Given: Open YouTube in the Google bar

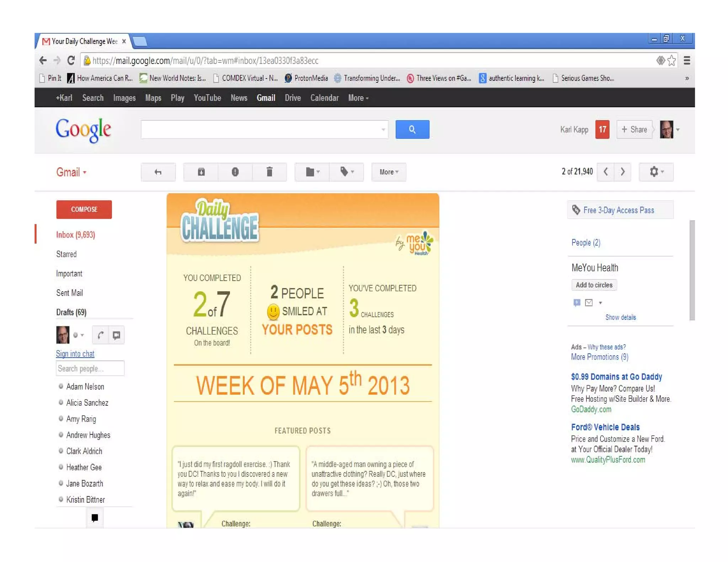Looking at the screenshot, I should tap(207, 98).
